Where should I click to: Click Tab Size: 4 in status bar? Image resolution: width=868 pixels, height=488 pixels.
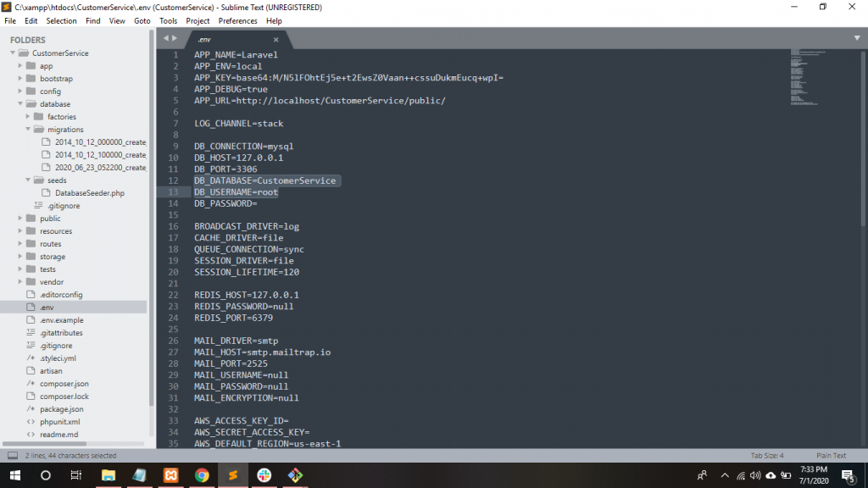click(766, 456)
